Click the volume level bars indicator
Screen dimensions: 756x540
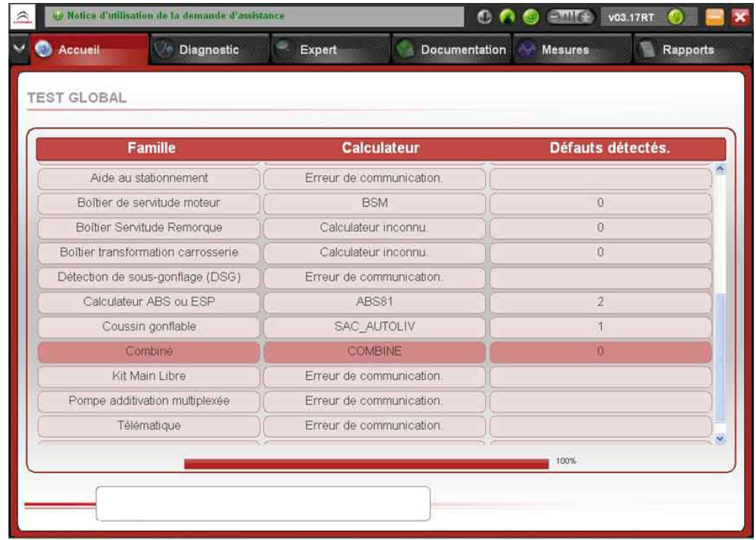pos(570,17)
